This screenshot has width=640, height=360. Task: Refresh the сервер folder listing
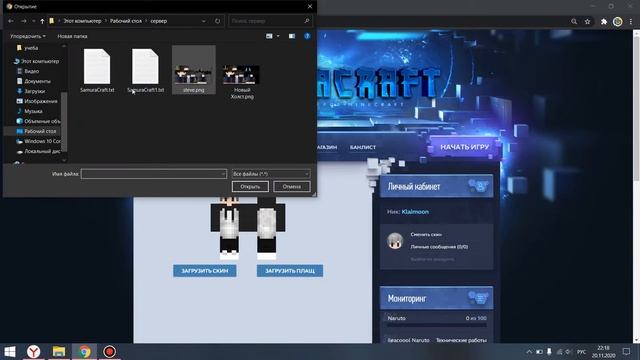[x=218, y=21]
